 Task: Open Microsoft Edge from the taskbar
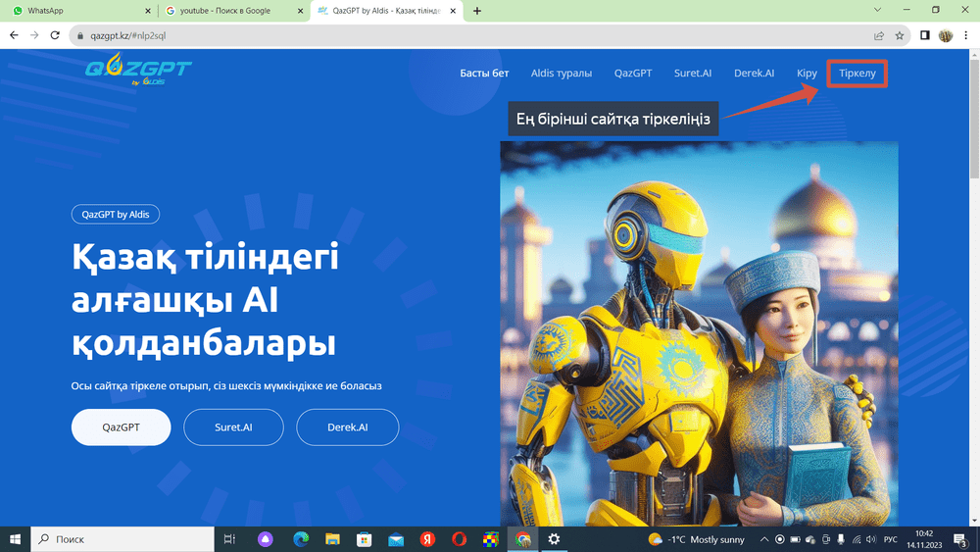[300, 539]
